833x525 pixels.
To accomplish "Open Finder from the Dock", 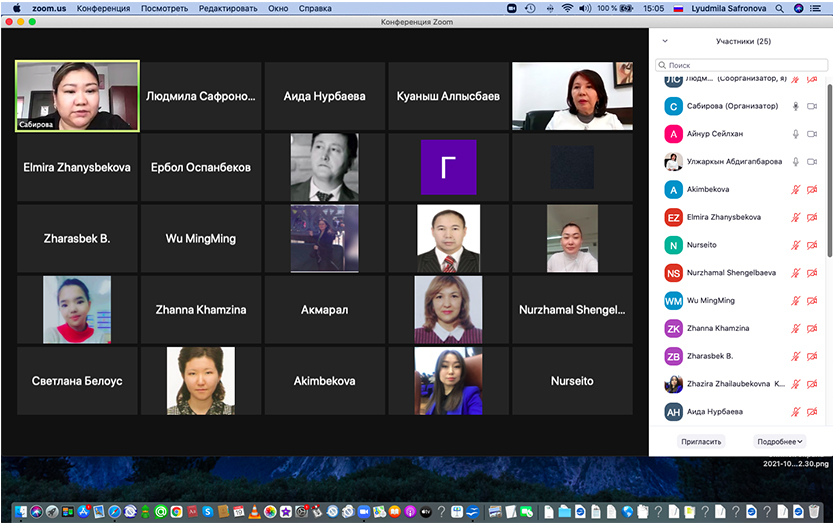I will click(20, 512).
